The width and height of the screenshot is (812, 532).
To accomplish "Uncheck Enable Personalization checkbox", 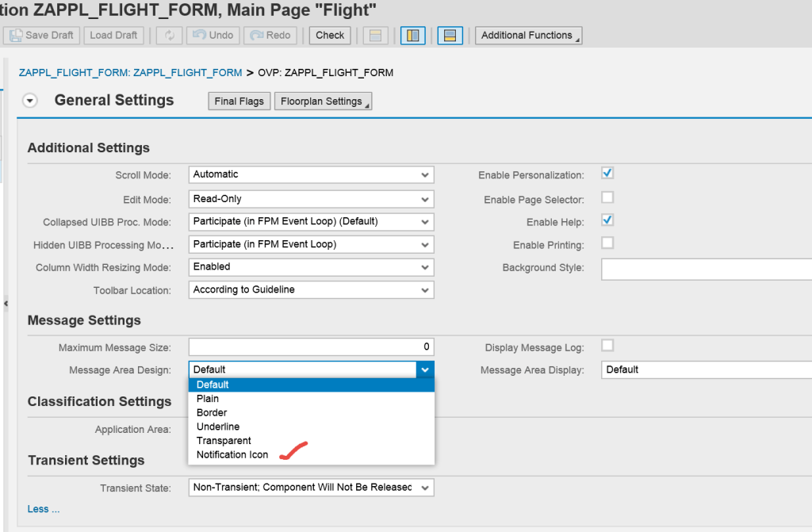I will (607, 173).
